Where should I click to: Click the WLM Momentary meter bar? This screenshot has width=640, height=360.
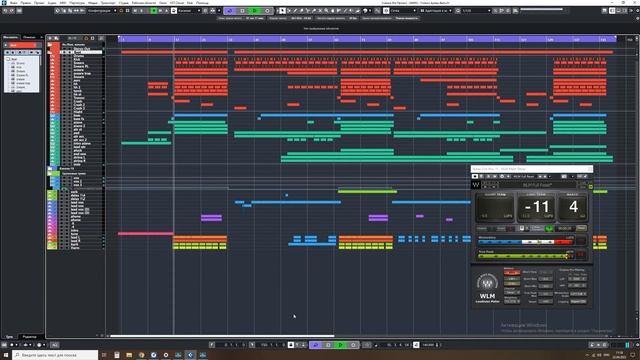[526, 242]
